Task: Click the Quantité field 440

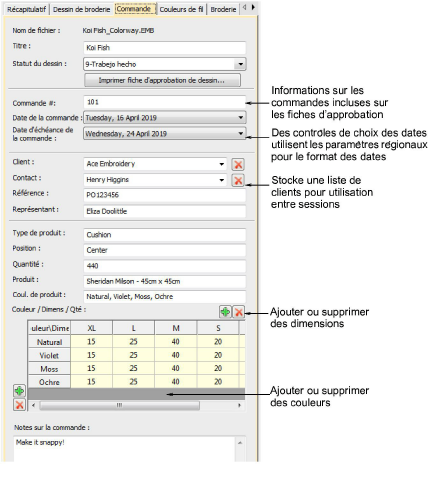Action: point(165,266)
